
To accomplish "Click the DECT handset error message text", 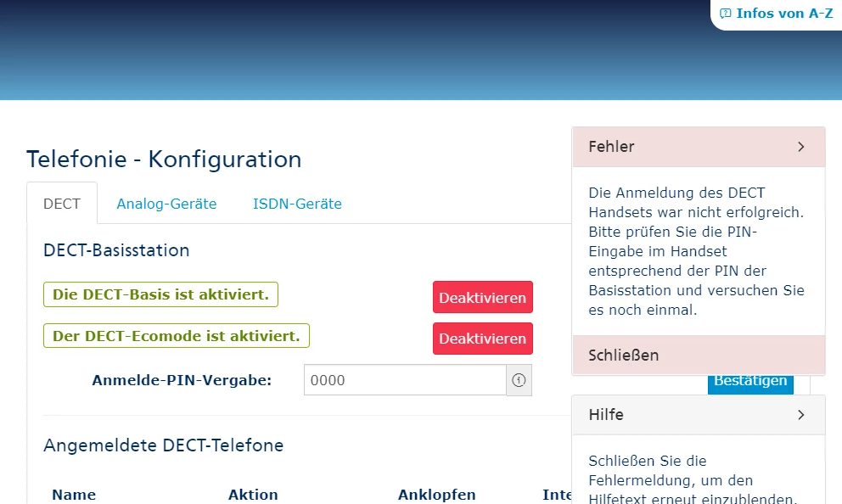I will (696, 252).
